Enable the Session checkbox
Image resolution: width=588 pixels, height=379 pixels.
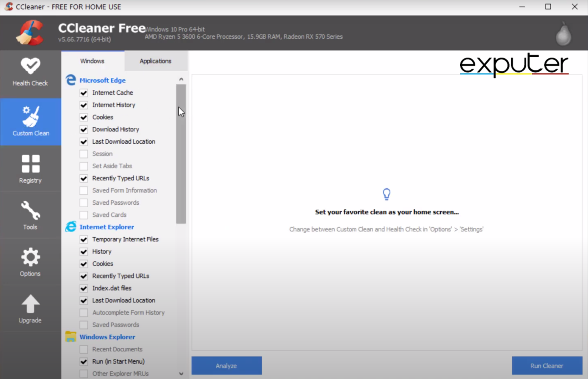click(83, 154)
